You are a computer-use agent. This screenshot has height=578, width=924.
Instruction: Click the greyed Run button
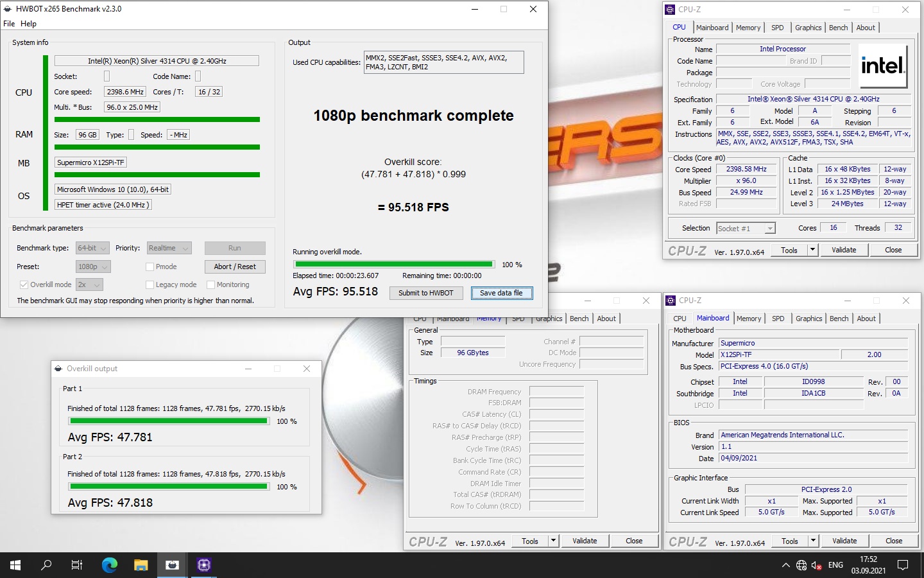[x=235, y=248]
